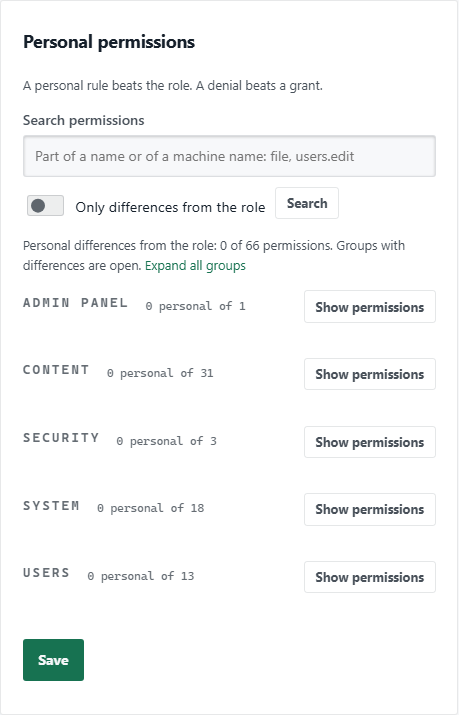Viewport: 459px width, 715px height.
Task: Show permissions for Security group
Action: [370, 442]
